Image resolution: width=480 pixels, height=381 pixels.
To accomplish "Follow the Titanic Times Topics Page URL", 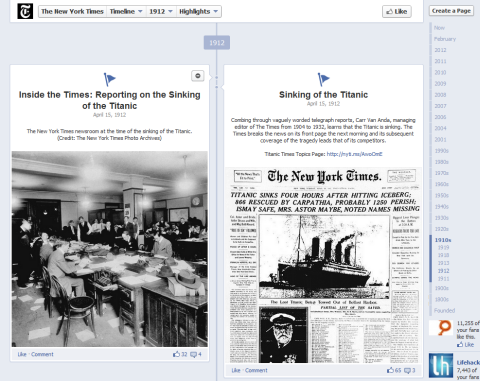I will pyautogui.click(x=354, y=154).
